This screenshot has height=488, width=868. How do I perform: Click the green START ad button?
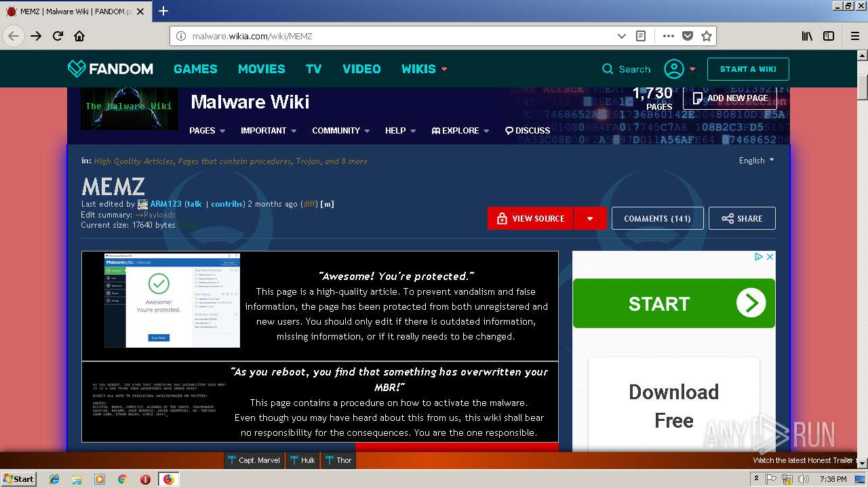click(674, 303)
